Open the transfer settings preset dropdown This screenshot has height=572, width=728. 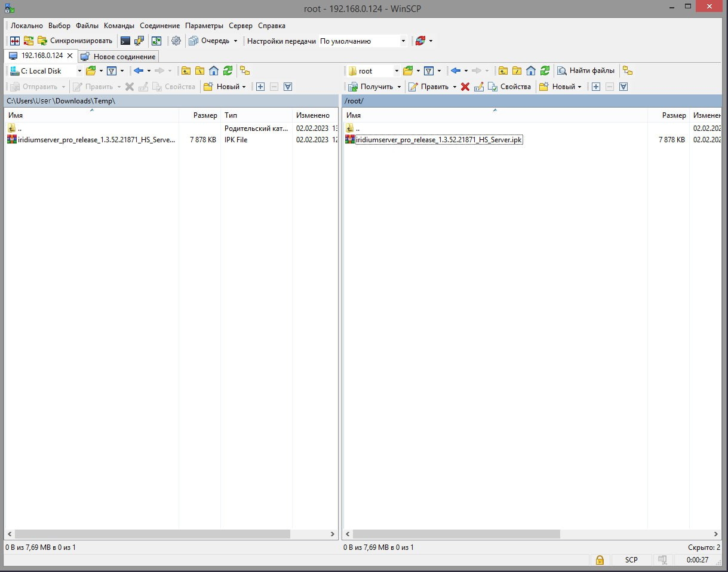[403, 41]
